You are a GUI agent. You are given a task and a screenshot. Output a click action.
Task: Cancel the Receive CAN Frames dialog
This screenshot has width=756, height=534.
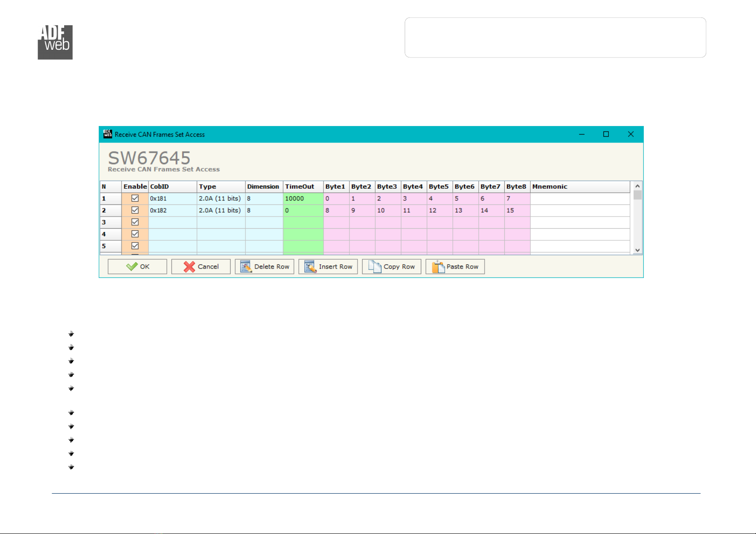pyautogui.click(x=201, y=266)
